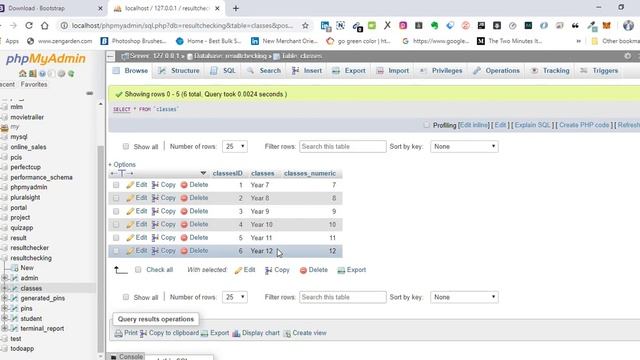The image size is (640, 360).
Task: Open the Insert tab
Action: (x=307, y=71)
